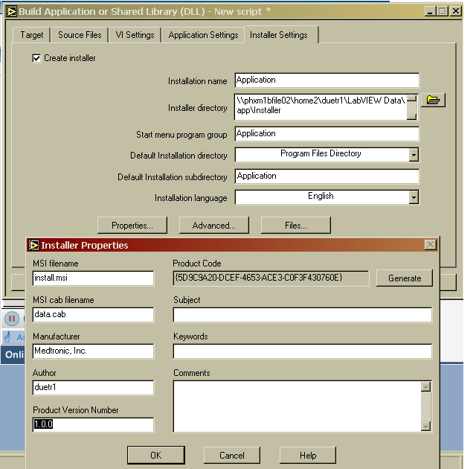Click the pointing hand icon behind the dialog

point(7,336)
